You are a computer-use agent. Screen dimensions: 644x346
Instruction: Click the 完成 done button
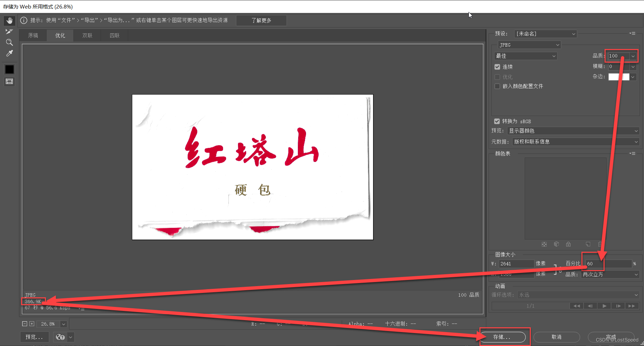point(611,337)
